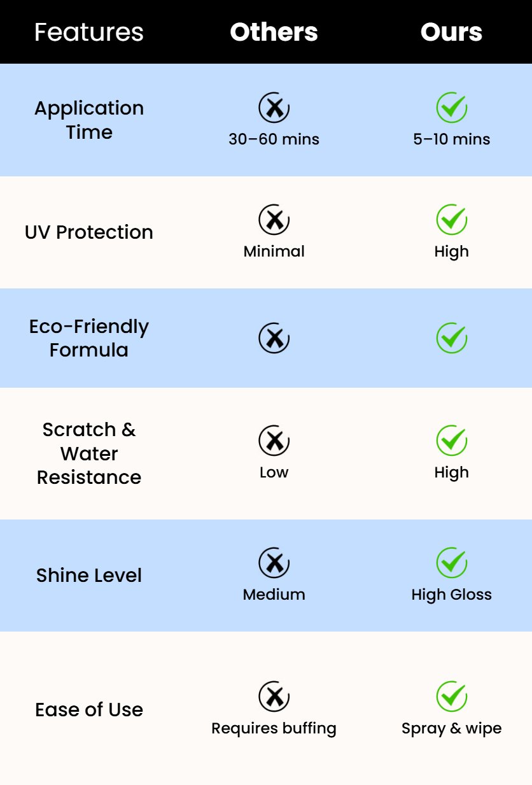Screen dimensions: 532x785
Task: Click the X icon in Eco-Friendly Formula row
Action: (274, 337)
